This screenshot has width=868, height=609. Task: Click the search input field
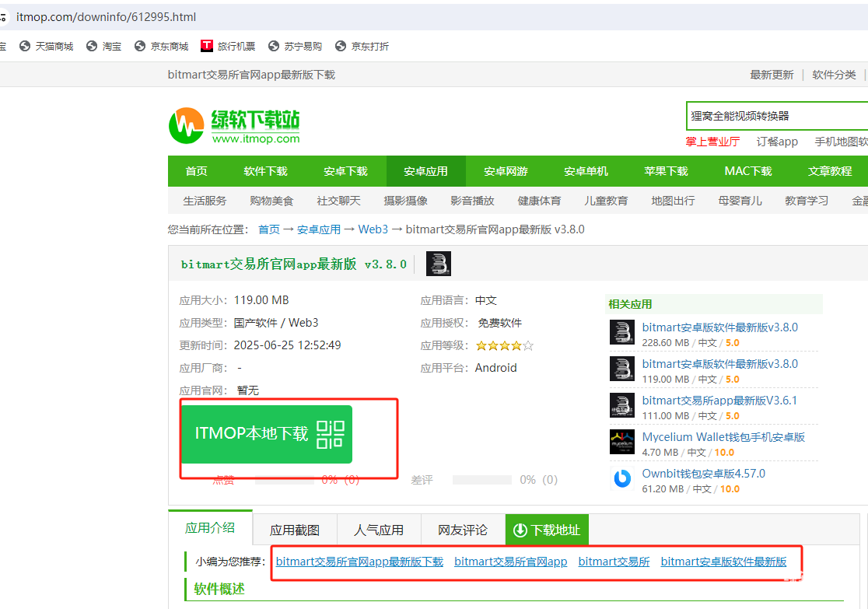[776, 116]
